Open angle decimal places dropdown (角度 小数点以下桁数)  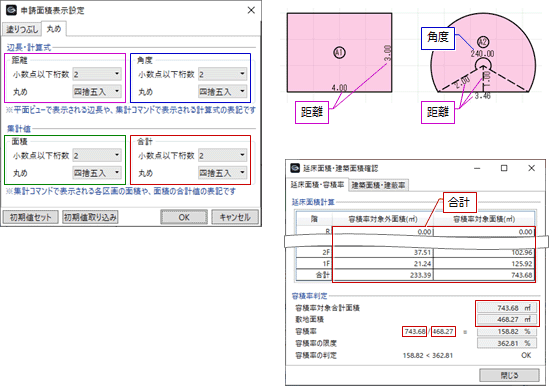tap(222, 74)
